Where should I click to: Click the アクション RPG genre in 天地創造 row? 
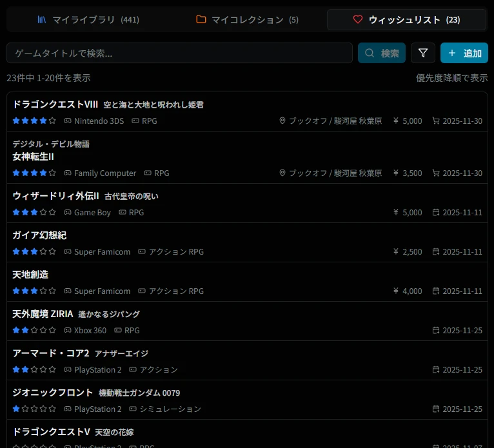pyautogui.click(x=176, y=291)
